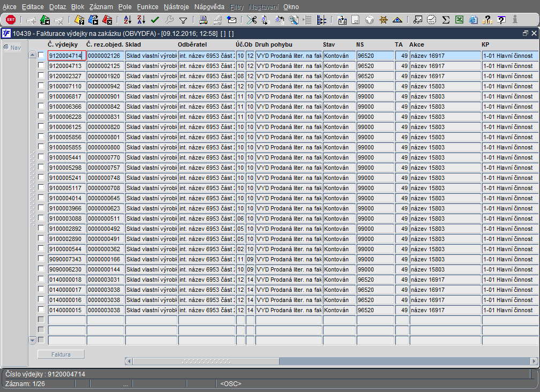The image size is (540, 392).
Task: Open the Nástroje menu
Action: coord(176,7)
